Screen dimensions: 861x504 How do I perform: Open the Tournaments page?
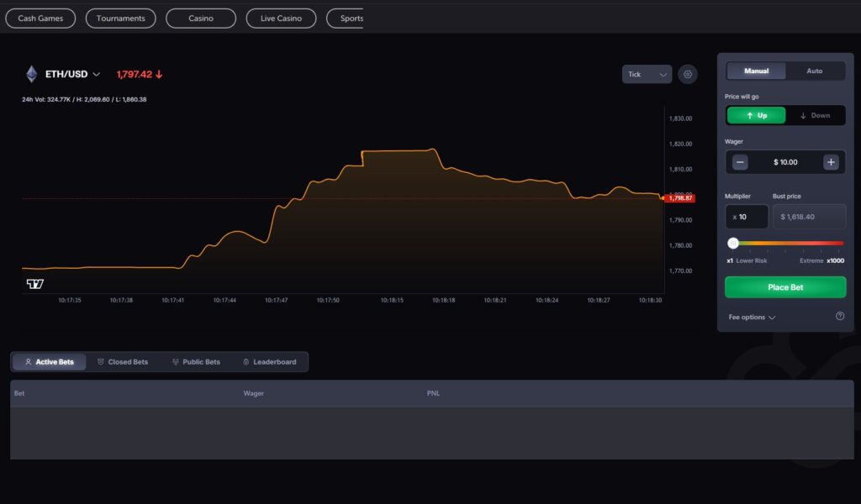coord(120,18)
